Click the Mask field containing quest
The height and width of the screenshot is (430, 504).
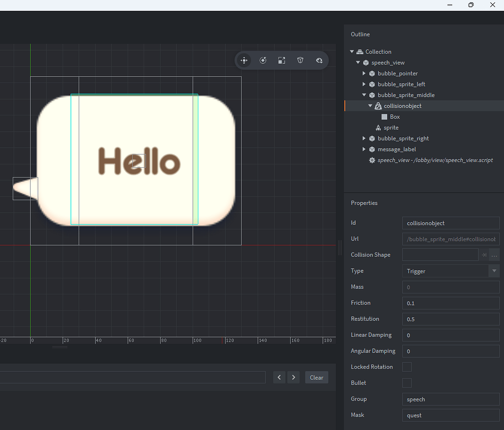pos(450,415)
